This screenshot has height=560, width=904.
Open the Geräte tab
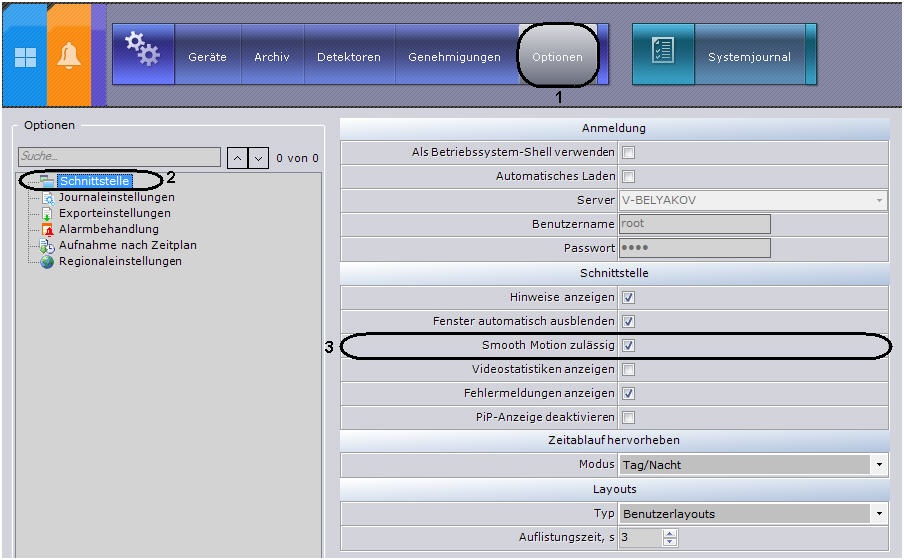(x=208, y=57)
